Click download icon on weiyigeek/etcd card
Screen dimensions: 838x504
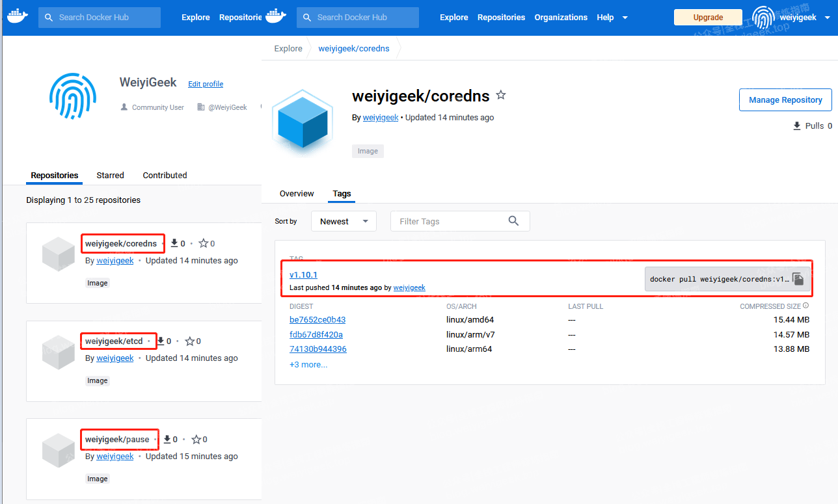pos(161,341)
